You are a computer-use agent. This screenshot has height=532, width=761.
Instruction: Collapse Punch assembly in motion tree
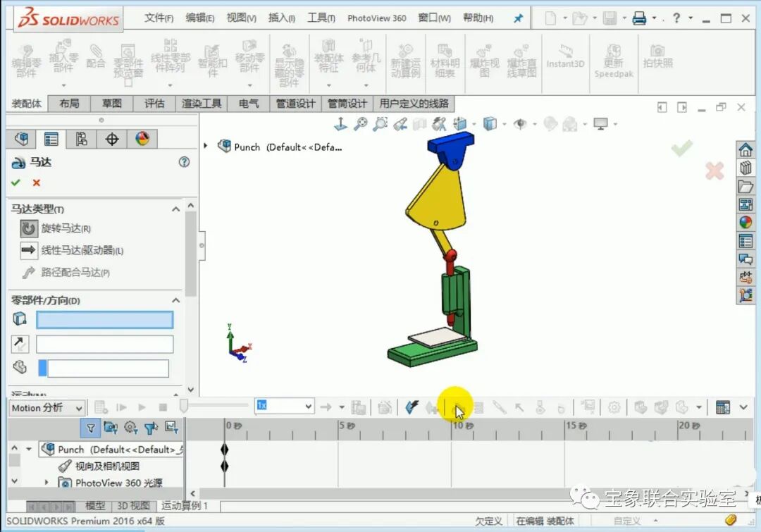point(29,449)
